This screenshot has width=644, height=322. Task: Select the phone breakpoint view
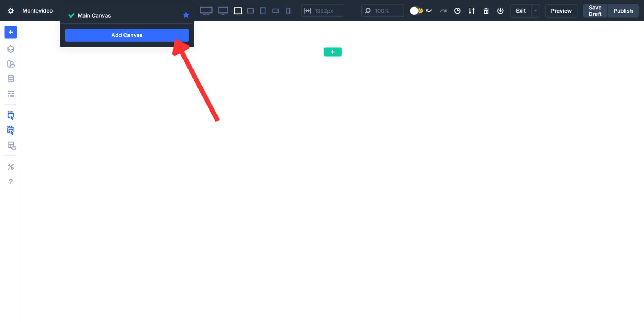(288, 11)
